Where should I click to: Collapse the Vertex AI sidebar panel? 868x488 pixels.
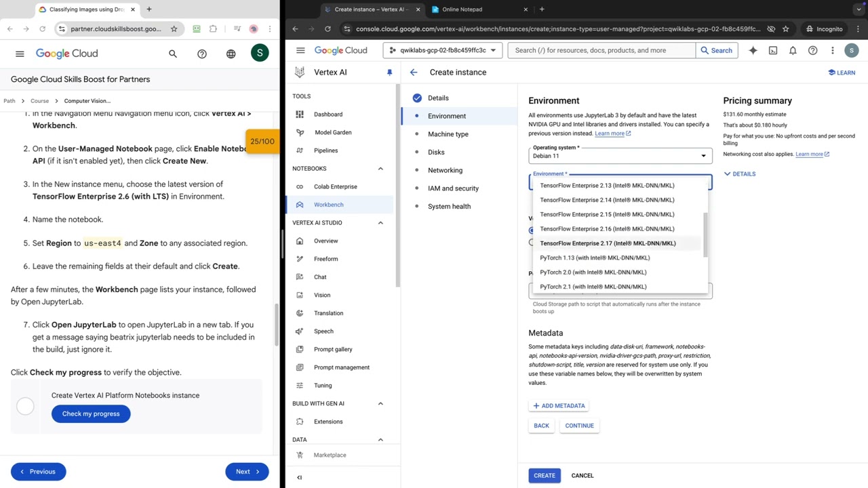[x=299, y=477]
